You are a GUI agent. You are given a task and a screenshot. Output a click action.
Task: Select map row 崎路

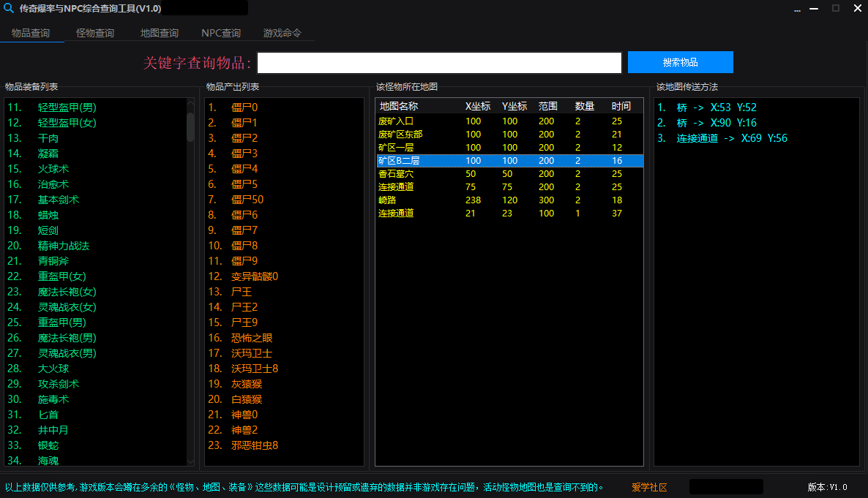[510, 200]
